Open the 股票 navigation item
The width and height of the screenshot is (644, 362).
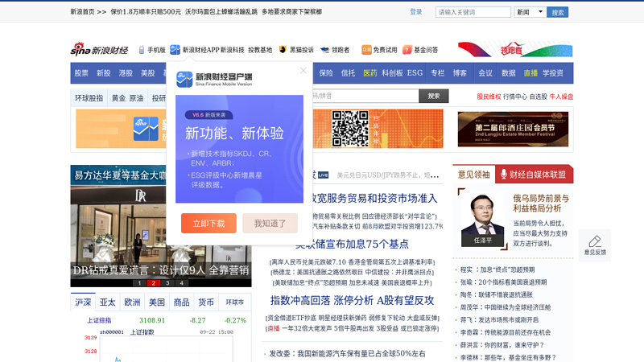81,73
